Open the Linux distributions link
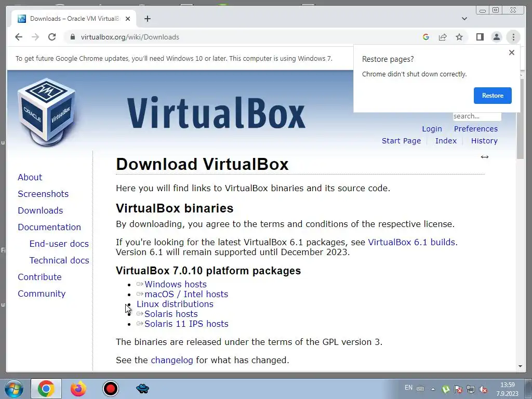This screenshot has width=532, height=399. pos(175,304)
